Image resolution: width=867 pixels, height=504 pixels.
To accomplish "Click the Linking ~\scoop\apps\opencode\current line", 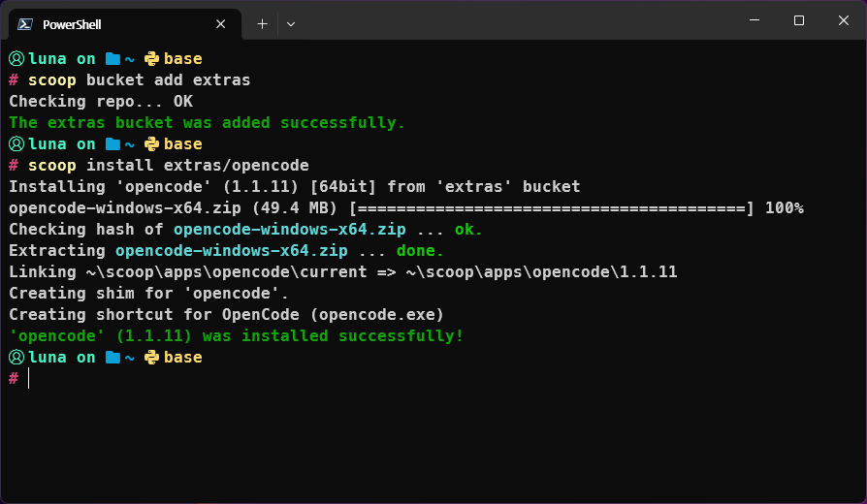I will (342, 272).
